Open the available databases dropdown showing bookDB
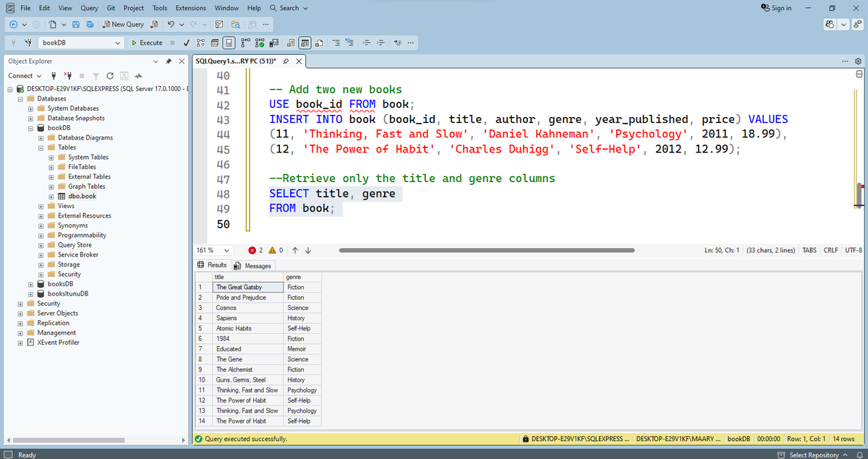Viewport: 868px width, 459px height. coord(81,43)
